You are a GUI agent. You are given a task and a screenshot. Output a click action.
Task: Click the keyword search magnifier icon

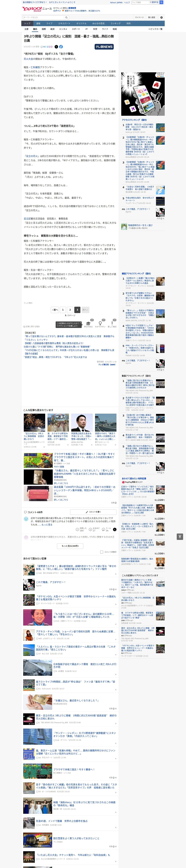pos(66,18)
